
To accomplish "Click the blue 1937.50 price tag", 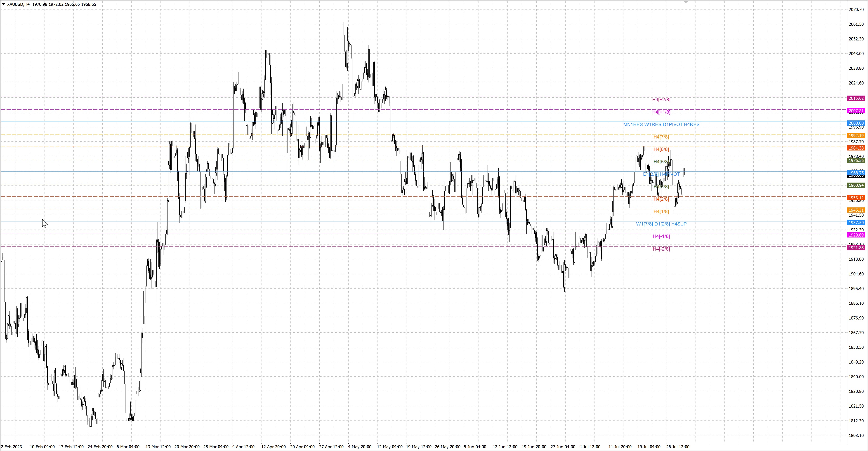I will point(856,223).
